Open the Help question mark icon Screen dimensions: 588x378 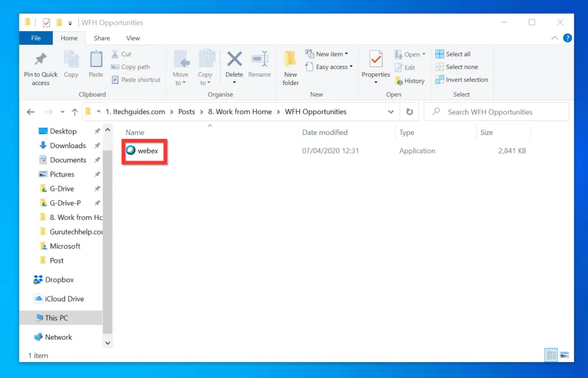pyautogui.click(x=567, y=38)
